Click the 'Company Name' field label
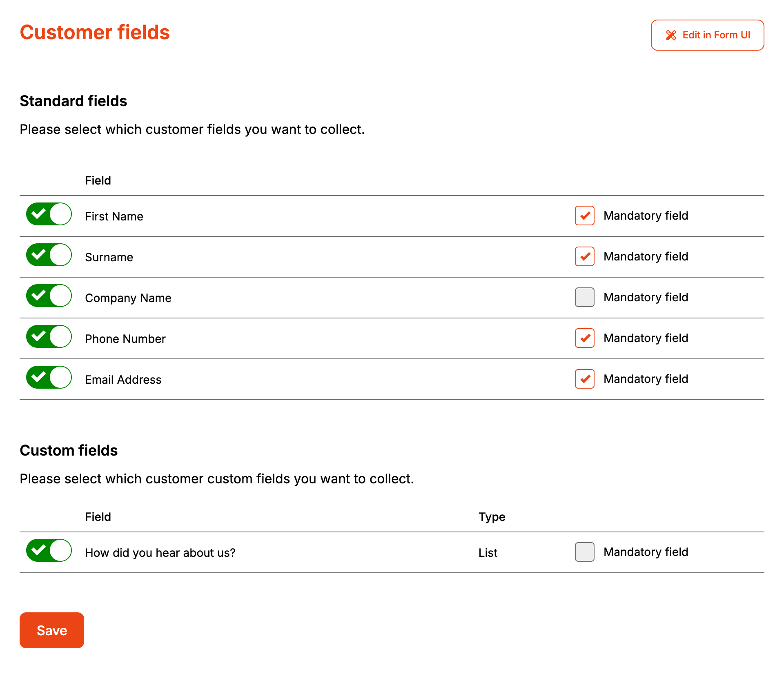Image resolution: width=784 pixels, height=694 pixels. pyautogui.click(x=128, y=298)
